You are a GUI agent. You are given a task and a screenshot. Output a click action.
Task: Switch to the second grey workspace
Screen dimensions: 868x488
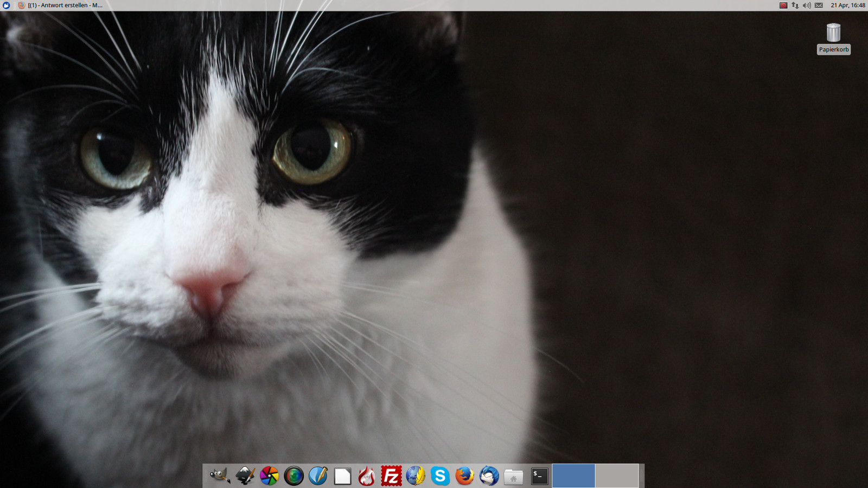pyautogui.click(x=617, y=476)
